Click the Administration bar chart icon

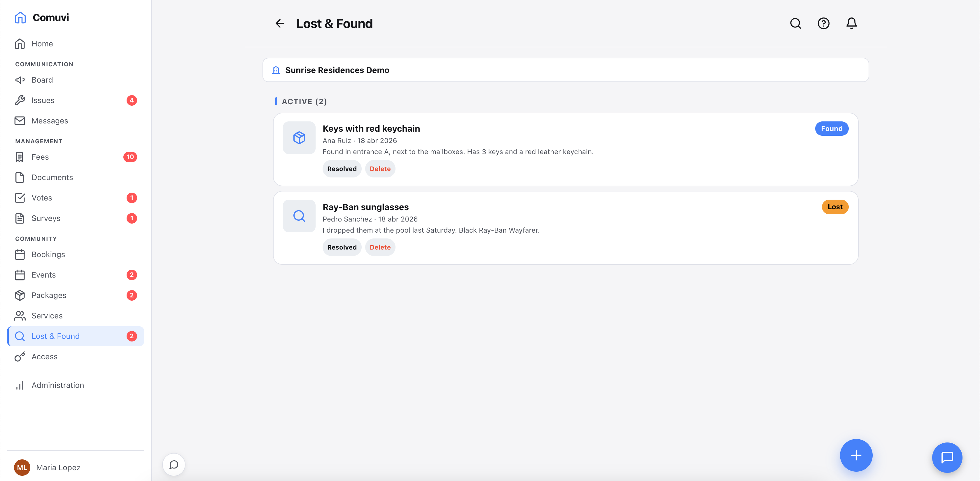(x=20, y=385)
